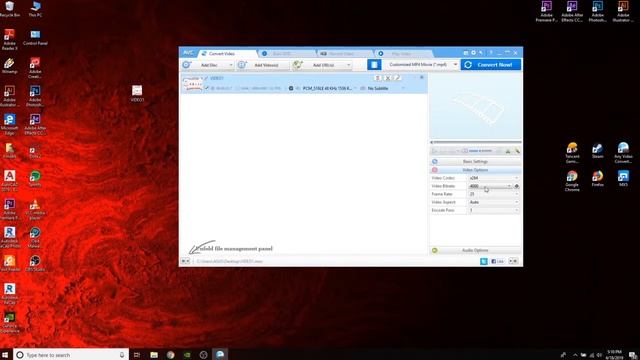Click the gear icon beside Video Bitrate

click(517, 186)
